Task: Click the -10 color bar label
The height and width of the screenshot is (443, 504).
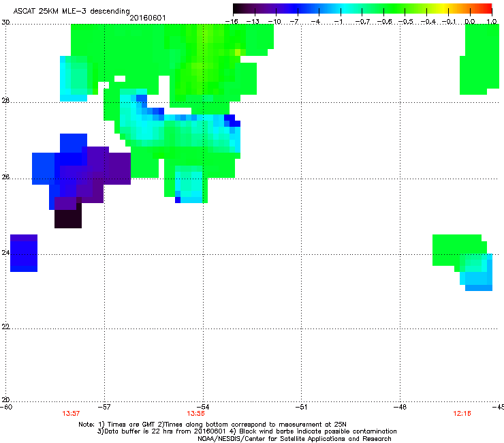Action: [x=274, y=22]
